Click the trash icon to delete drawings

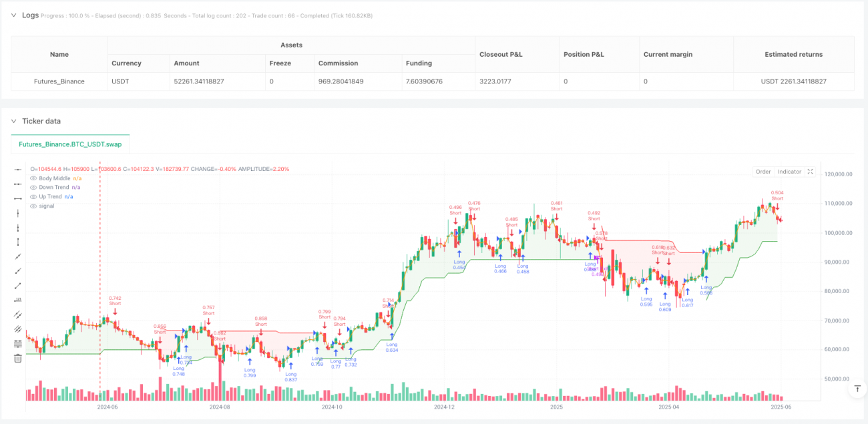coord(18,359)
